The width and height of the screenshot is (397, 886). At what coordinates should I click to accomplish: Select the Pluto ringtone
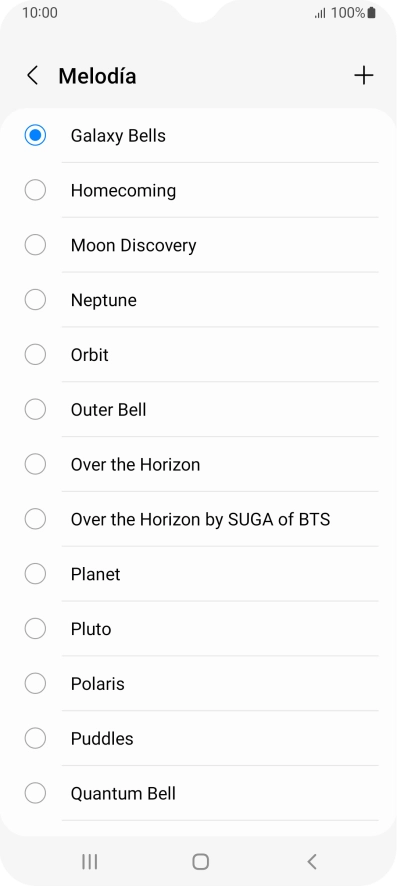click(198, 629)
